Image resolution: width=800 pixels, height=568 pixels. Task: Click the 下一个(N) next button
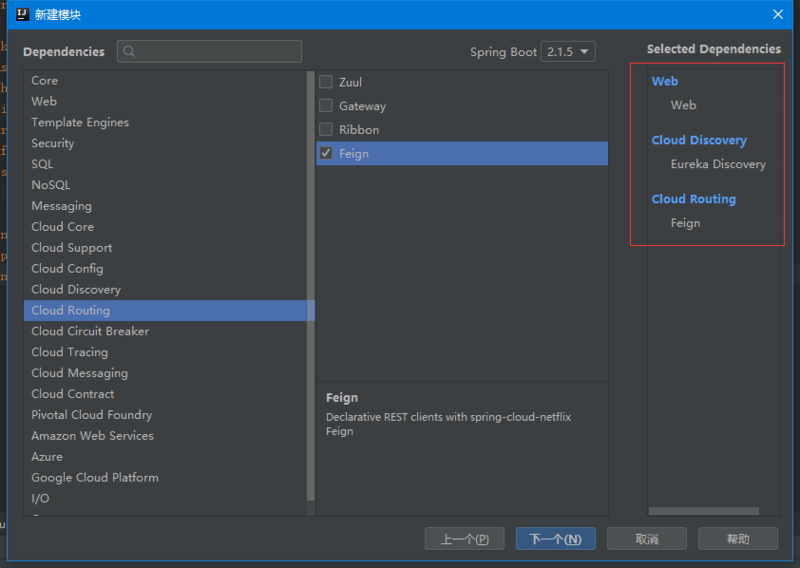tap(555, 539)
